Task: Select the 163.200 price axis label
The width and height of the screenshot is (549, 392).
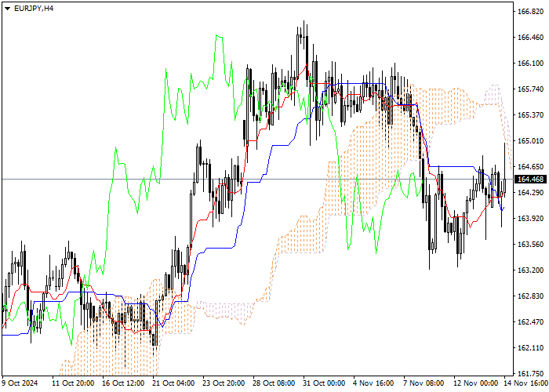Action: pyautogui.click(x=530, y=270)
